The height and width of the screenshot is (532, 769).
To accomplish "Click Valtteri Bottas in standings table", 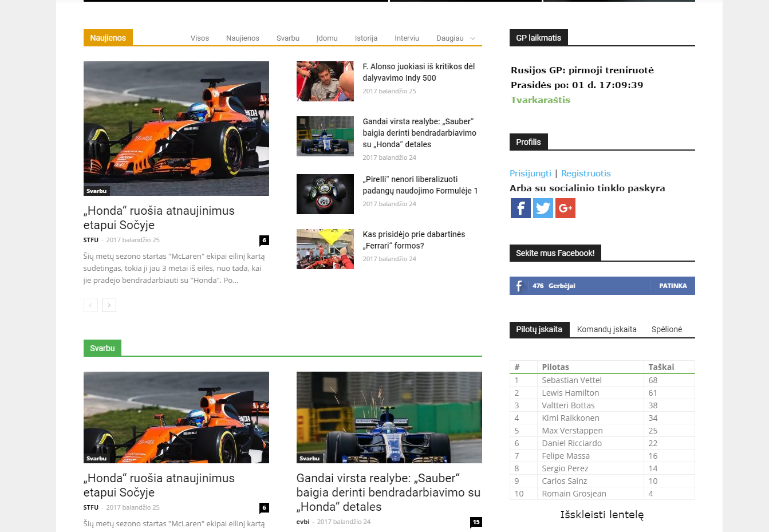I will click(x=569, y=405).
